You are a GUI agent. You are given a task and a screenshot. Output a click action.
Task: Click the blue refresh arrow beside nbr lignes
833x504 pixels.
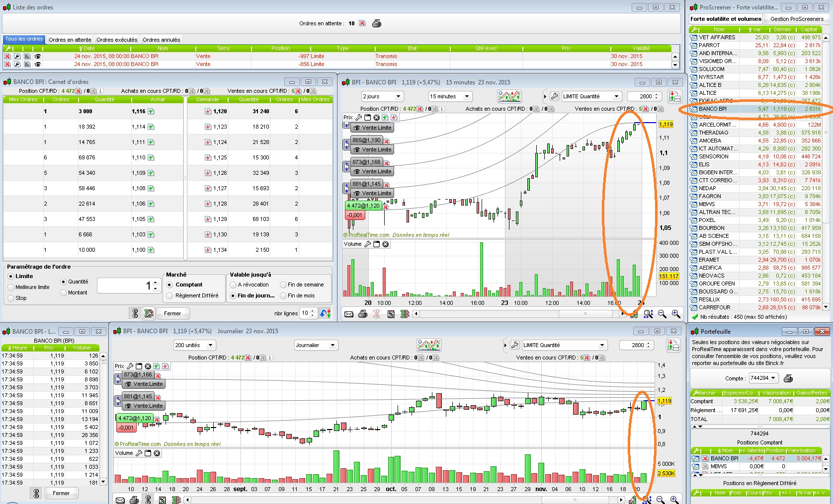coord(326,313)
